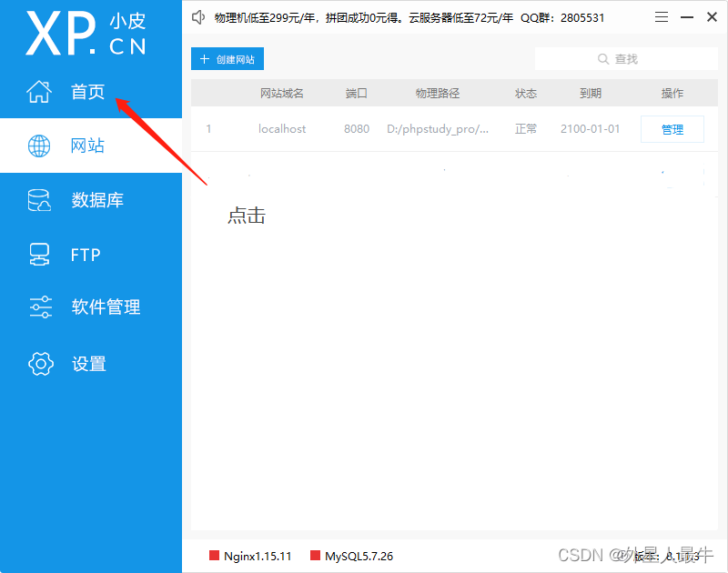The image size is (728, 573).
Task: Click the plus icon in 创建网站
Action: 204,59
